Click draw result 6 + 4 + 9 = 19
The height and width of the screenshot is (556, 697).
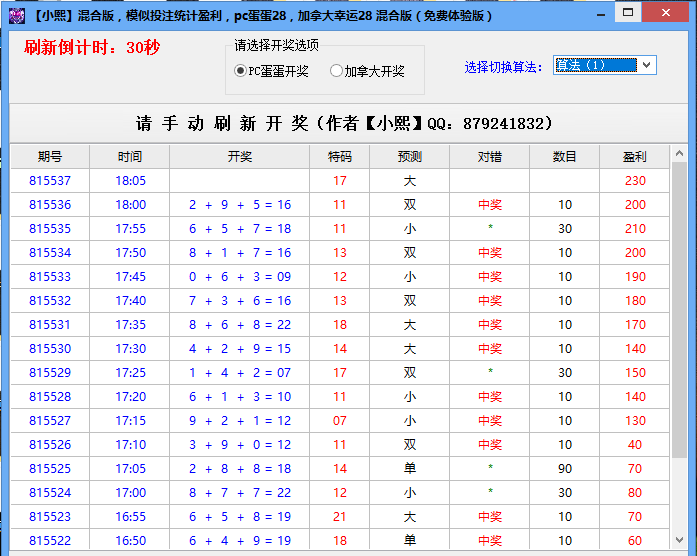pos(240,541)
